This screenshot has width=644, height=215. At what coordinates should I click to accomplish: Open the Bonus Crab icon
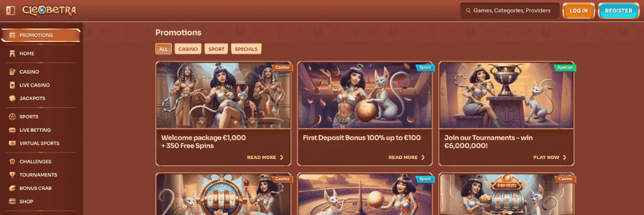12,188
